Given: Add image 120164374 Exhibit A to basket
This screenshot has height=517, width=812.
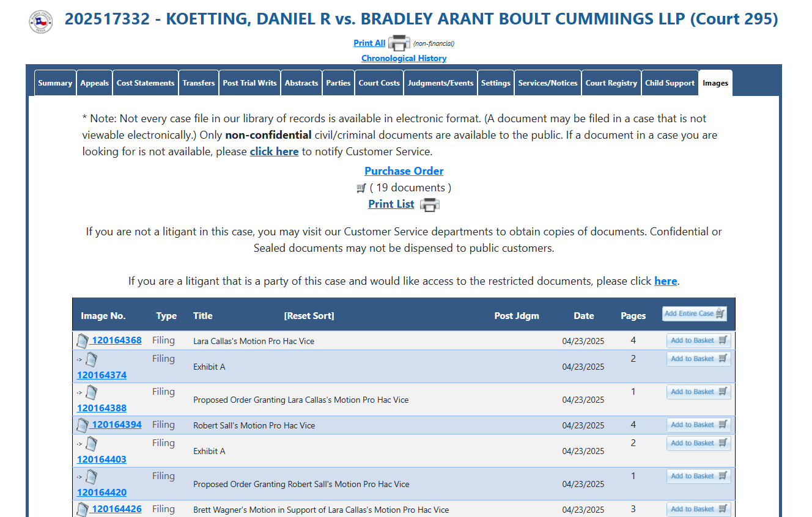Looking at the screenshot, I should (x=699, y=359).
